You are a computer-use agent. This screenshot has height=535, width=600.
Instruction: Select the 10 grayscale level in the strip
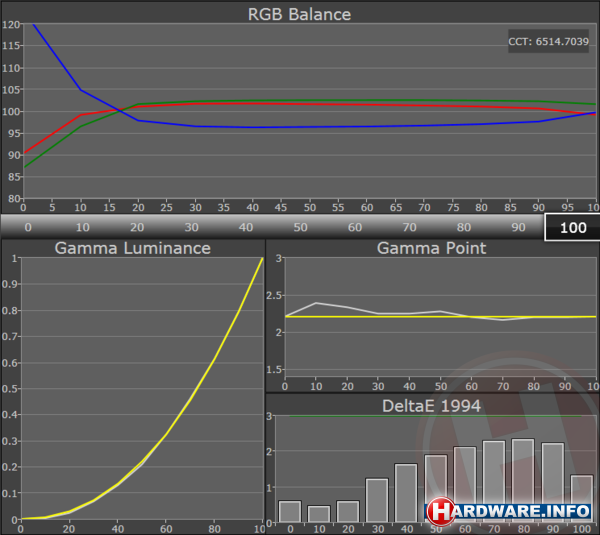[83, 227]
